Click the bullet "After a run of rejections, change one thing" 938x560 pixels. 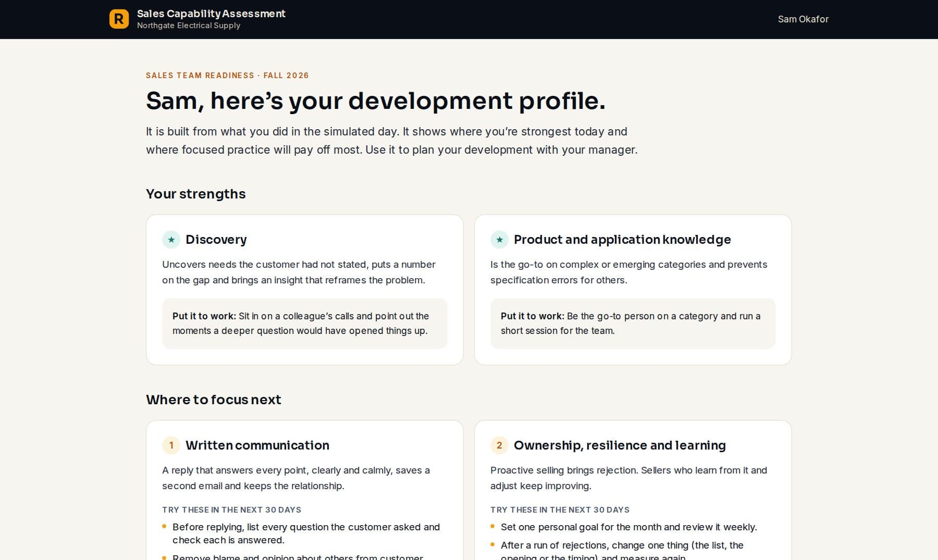[622, 551]
